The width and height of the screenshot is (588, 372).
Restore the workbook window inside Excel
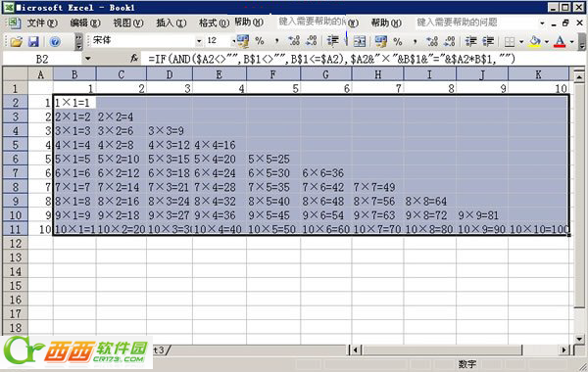tap(565, 23)
